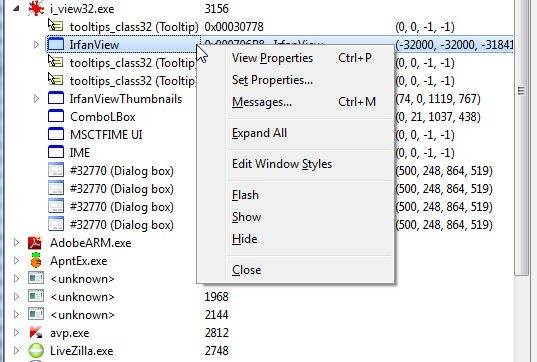Select the ApntEx.exe row label

(78, 261)
